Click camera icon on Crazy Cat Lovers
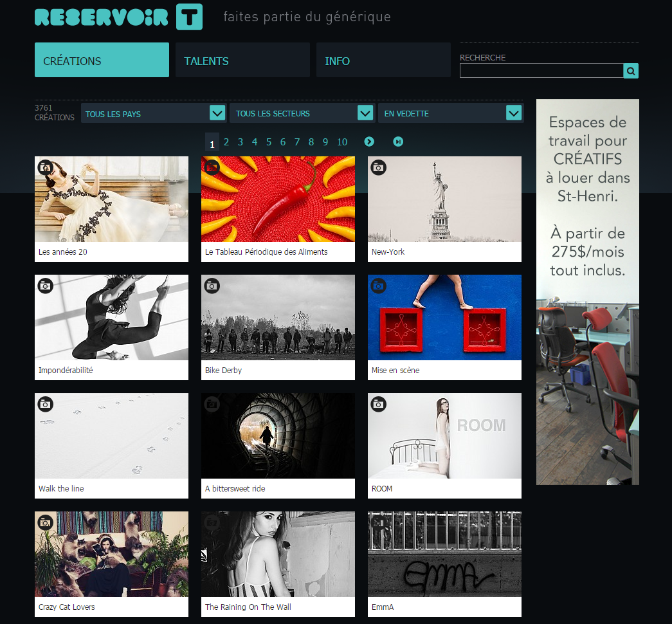 46,522
